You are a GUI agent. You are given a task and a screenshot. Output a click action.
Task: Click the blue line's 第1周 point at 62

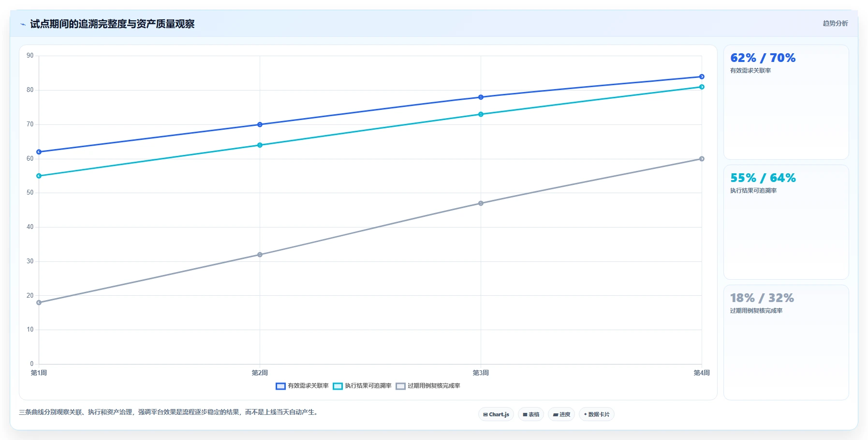coord(39,152)
